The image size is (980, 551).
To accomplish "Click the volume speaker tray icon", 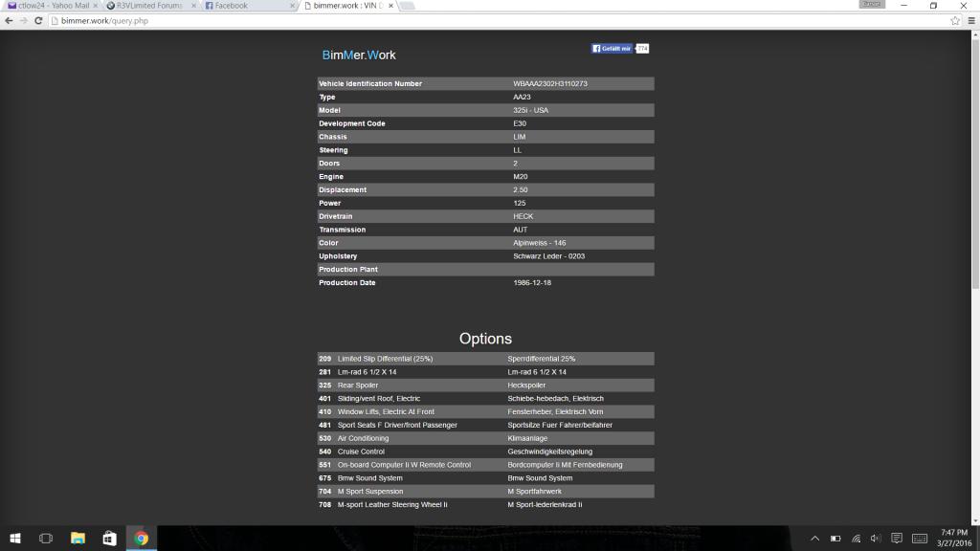I will tap(876, 539).
